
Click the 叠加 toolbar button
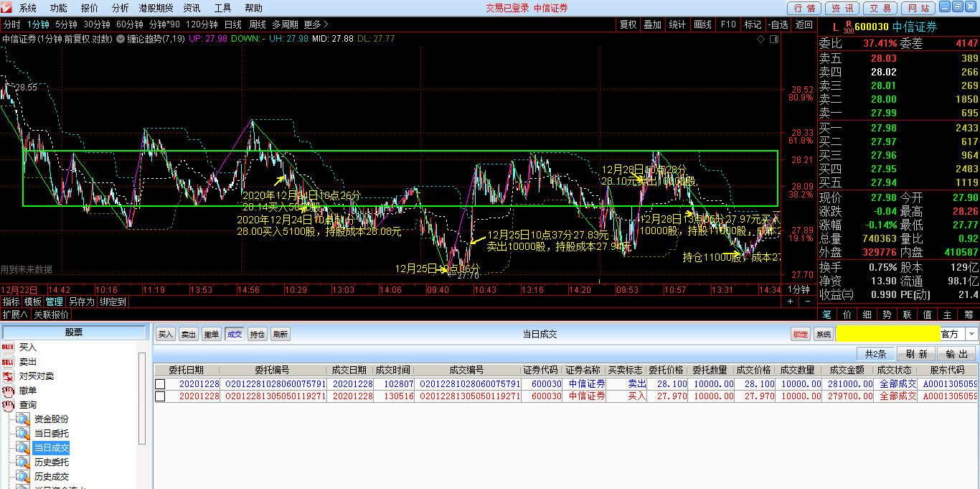tap(652, 24)
